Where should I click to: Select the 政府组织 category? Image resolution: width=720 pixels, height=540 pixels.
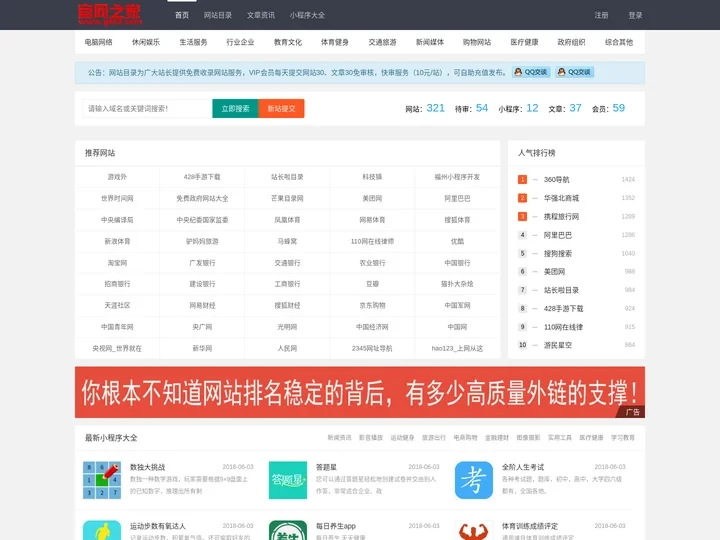tap(571, 42)
